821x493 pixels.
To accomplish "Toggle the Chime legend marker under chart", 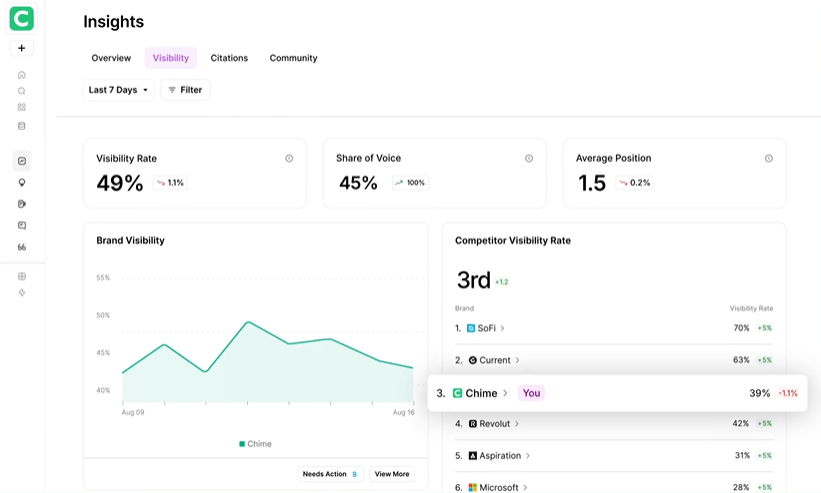I will [242, 444].
